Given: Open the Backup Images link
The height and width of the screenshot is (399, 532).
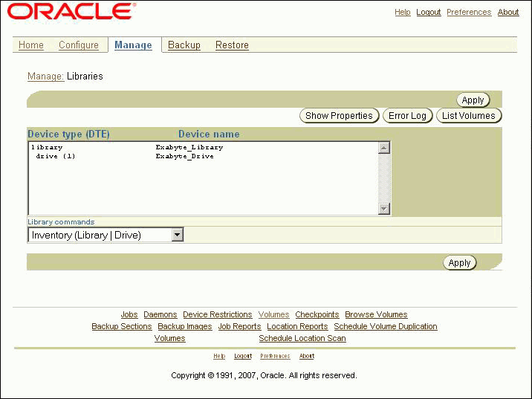Looking at the screenshot, I should (x=185, y=326).
